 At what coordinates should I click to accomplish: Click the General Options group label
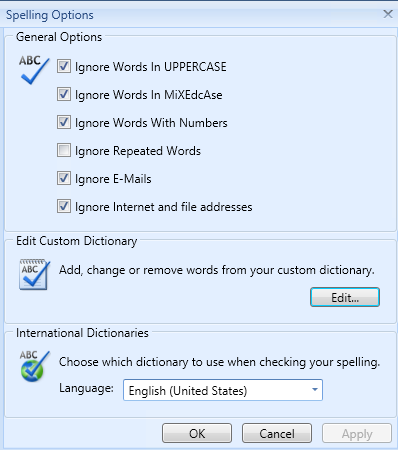pyautogui.click(x=59, y=37)
